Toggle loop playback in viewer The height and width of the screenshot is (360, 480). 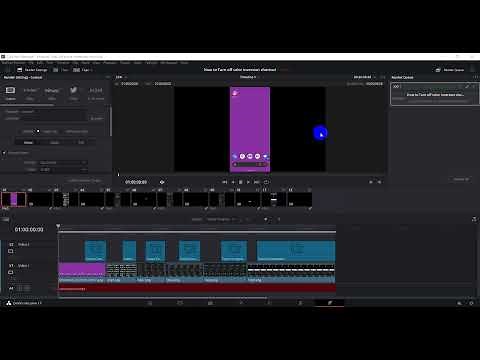266,182
